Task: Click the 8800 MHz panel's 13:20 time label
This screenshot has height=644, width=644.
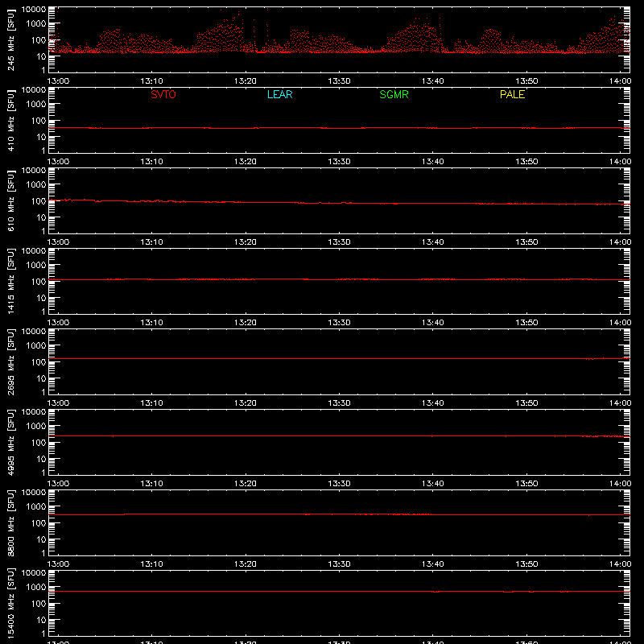Action: pos(246,564)
